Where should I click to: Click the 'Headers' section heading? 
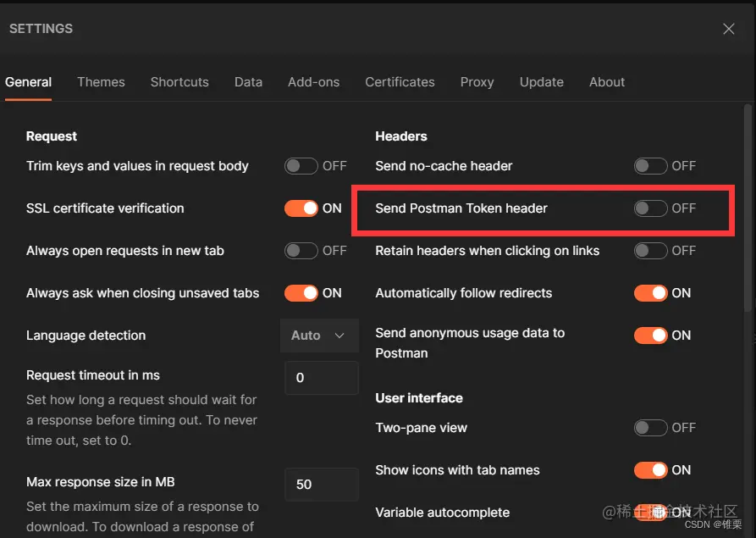point(401,136)
